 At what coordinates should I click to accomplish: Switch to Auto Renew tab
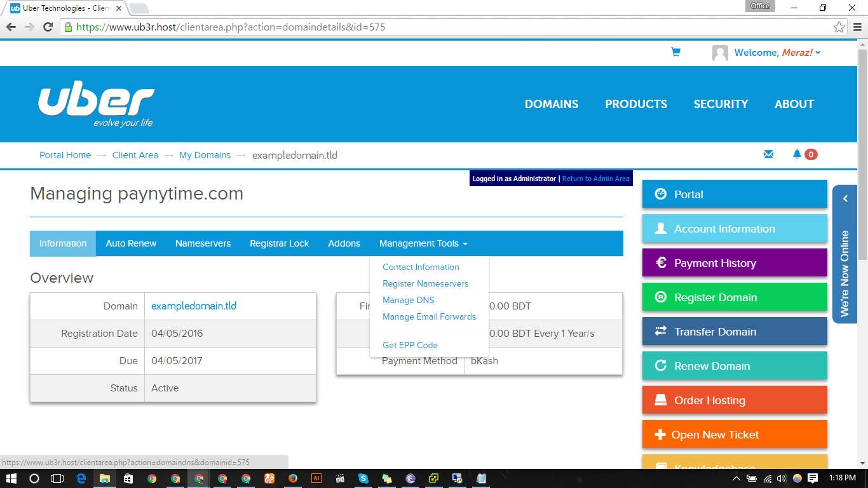131,243
